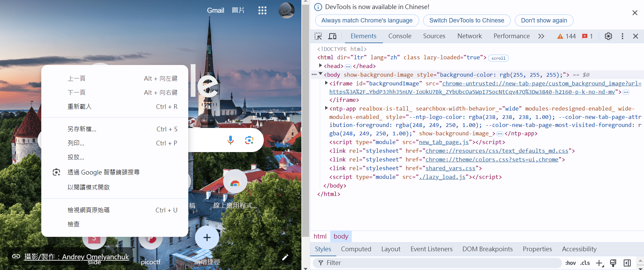Click the 1 issue indicator
This screenshot has width=644, height=270.
[587, 36]
